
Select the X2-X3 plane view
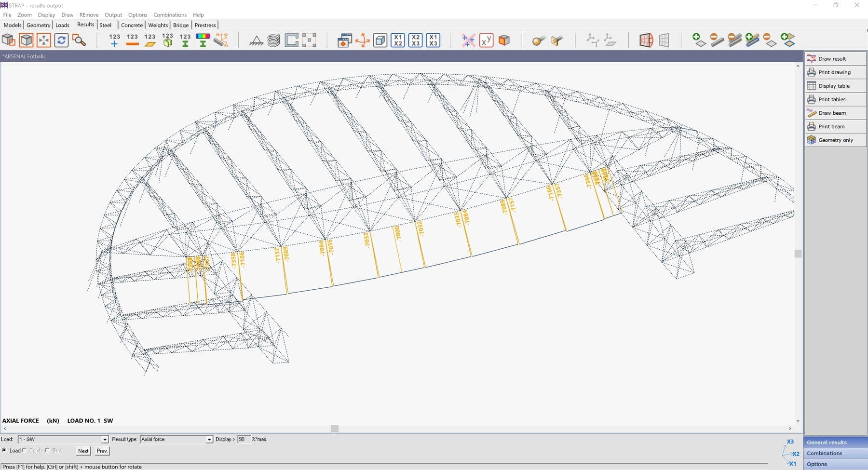click(416, 40)
